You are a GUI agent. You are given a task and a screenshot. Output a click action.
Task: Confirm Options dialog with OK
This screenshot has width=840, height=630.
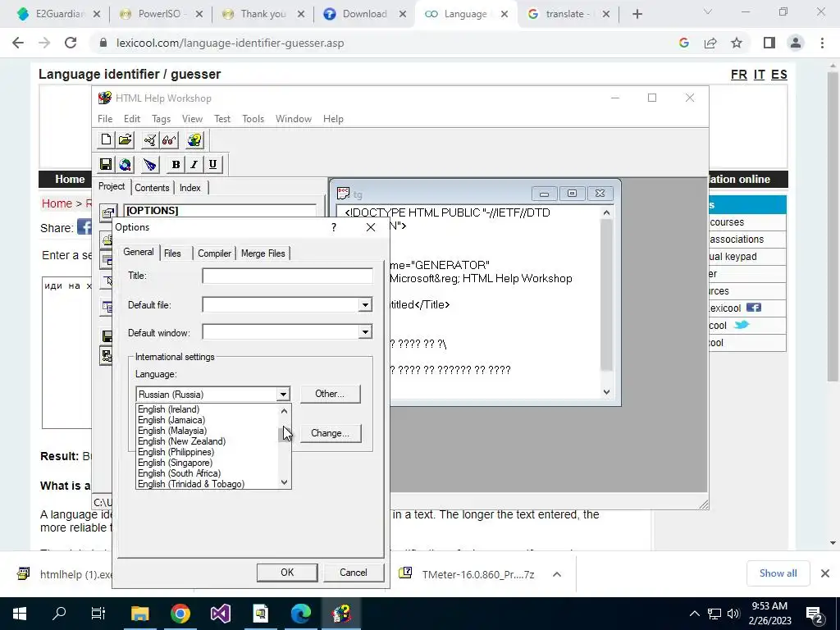point(287,572)
